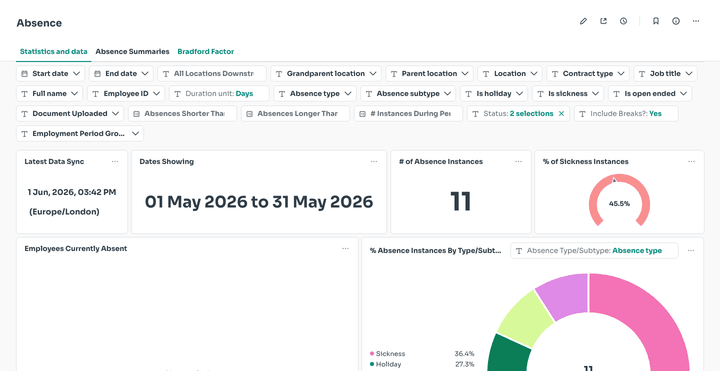Click Absences Longer Than filter field
The height and width of the screenshot is (371, 720).
click(x=295, y=113)
